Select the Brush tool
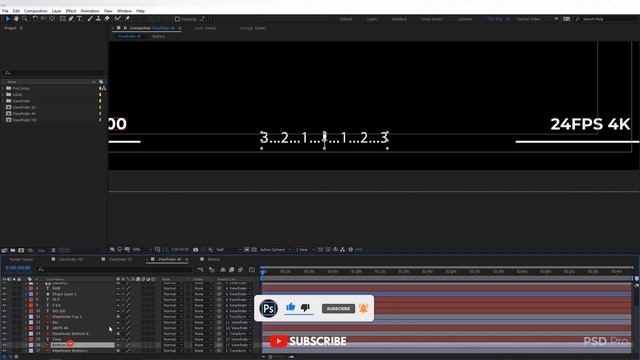Image resolution: width=640 pixels, height=360 pixels. tap(90, 19)
